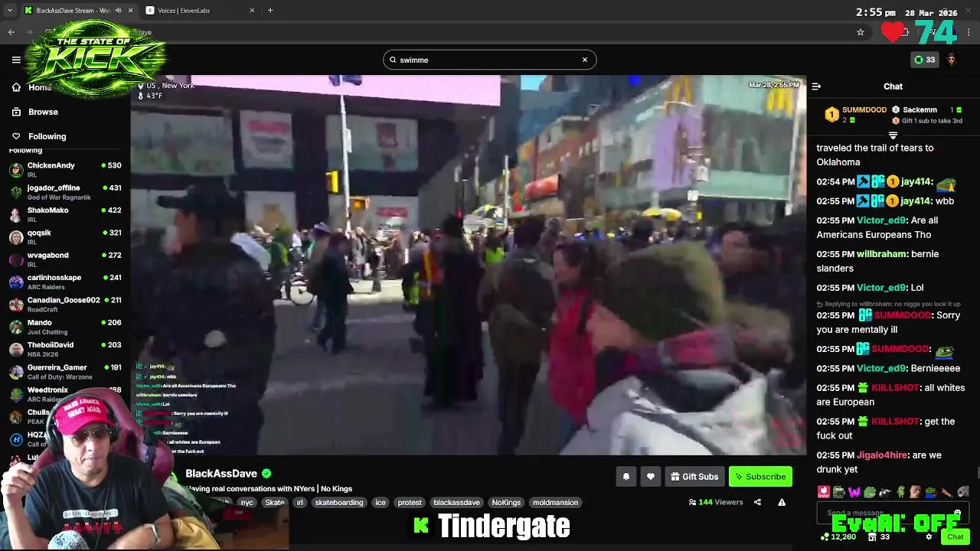Click the green Subscribe button
This screenshot has height=551, width=980.
[760, 477]
